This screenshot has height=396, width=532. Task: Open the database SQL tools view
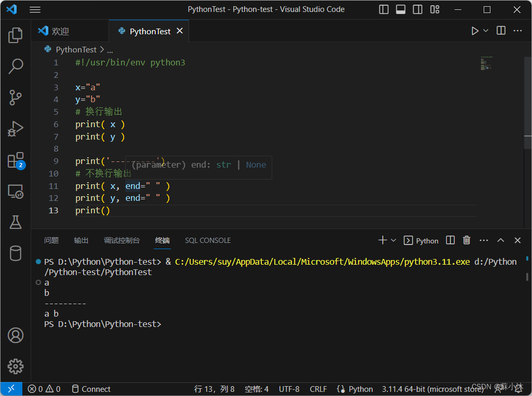pos(15,253)
